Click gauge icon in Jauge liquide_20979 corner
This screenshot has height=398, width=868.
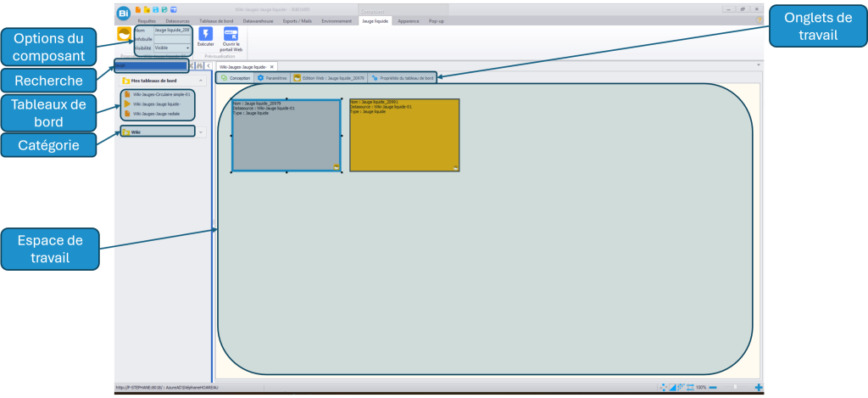336,166
